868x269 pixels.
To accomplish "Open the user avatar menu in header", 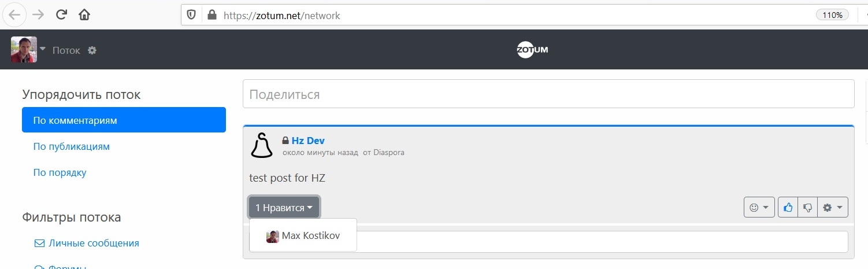I will point(27,50).
